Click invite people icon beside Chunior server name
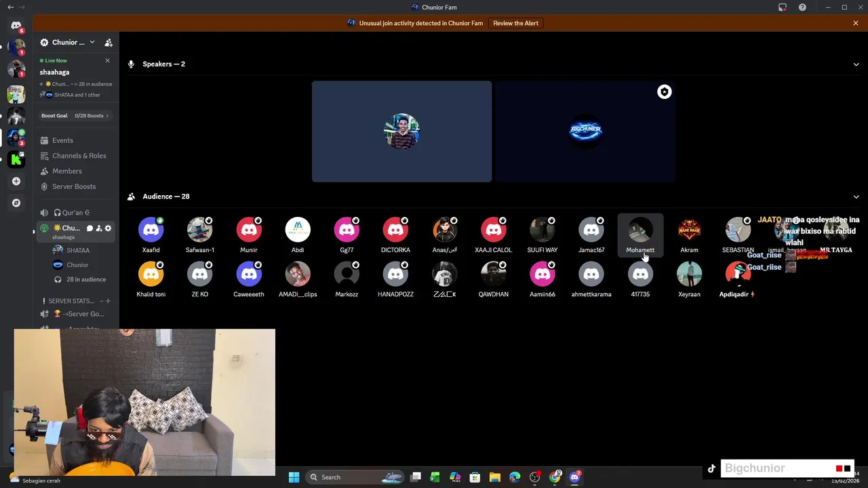Screen dimensions: 868x488 click(108, 43)
